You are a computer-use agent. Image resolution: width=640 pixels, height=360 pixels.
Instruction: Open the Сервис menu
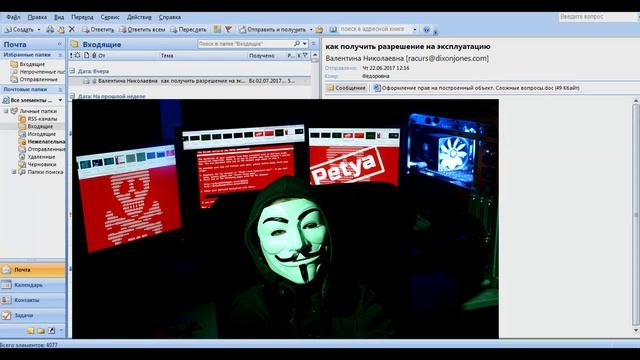[110, 17]
